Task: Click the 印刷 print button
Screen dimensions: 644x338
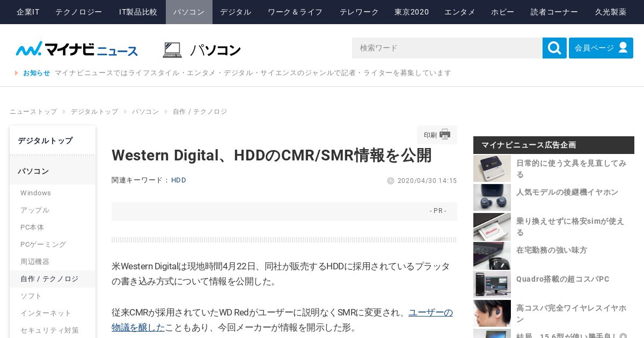Action: click(x=437, y=135)
